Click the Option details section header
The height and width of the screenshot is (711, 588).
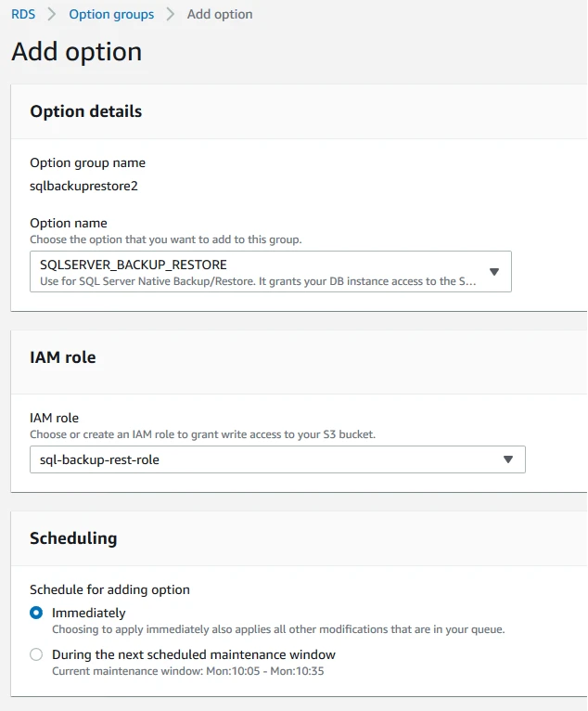point(86,111)
